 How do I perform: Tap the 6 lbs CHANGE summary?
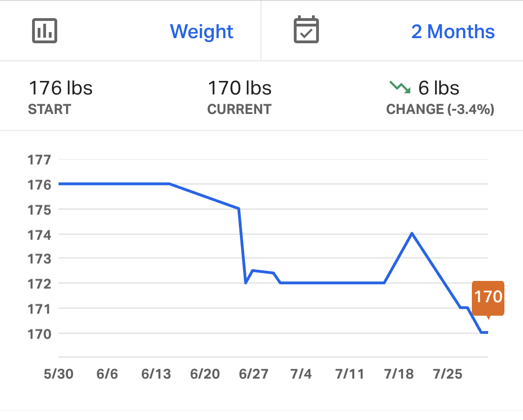point(438,88)
